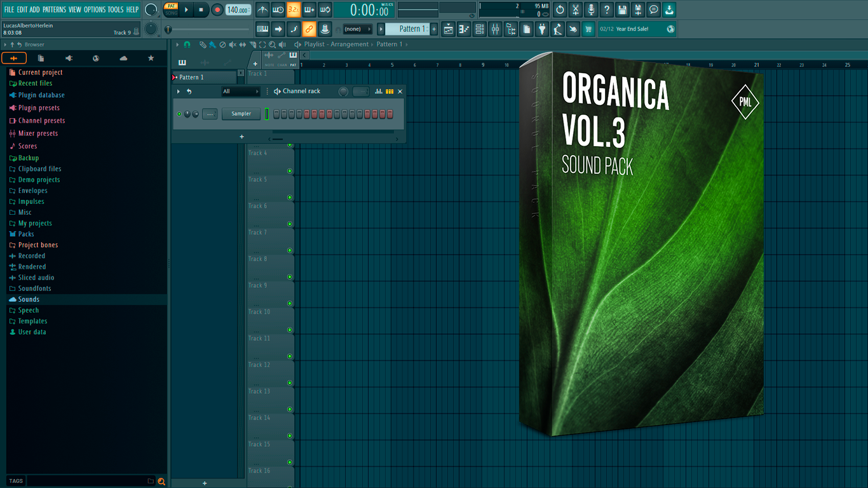This screenshot has height=488, width=868.
Task: Click the 140.000 tempo field
Action: coord(238,10)
